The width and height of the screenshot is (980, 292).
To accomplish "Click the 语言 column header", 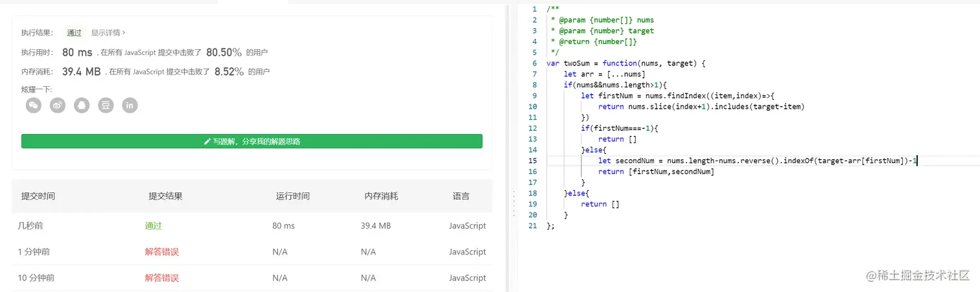I will tap(461, 196).
